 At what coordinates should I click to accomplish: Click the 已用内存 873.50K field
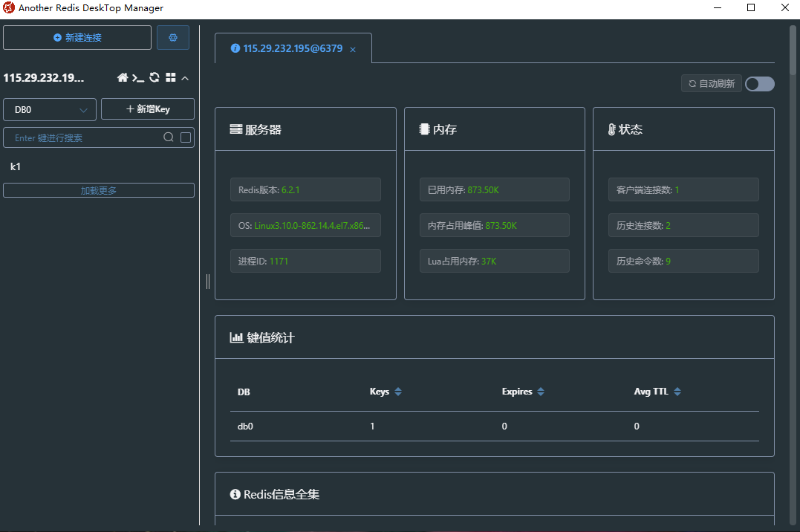tap(495, 190)
